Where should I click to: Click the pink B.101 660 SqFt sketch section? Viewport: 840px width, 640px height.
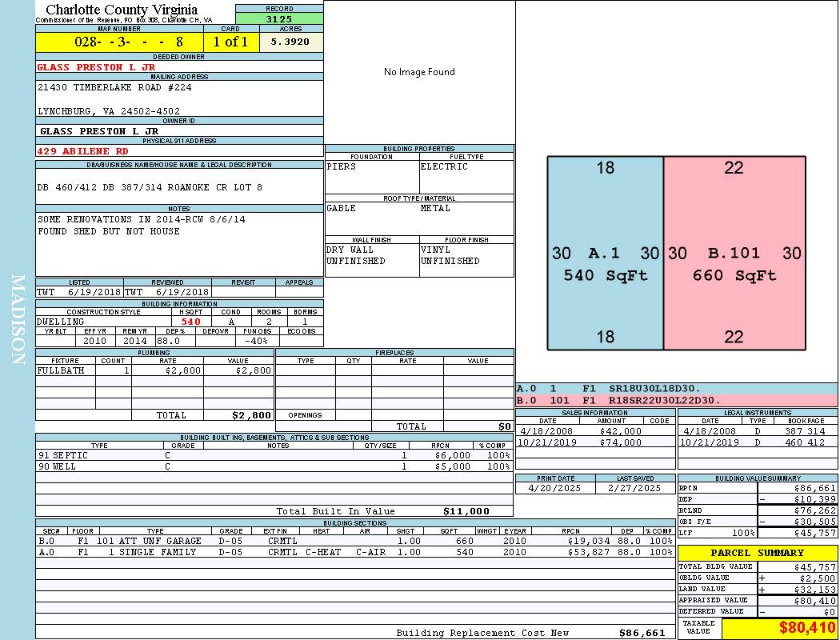[x=734, y=254]
